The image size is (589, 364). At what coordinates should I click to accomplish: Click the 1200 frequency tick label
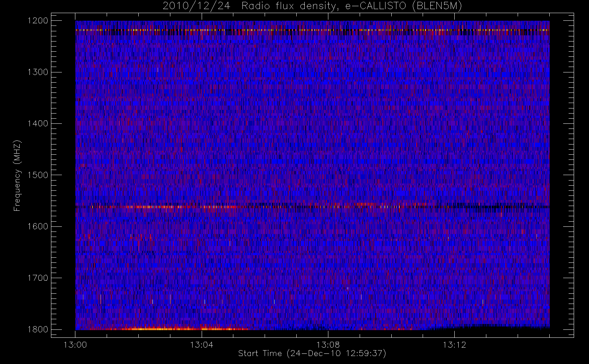[38, 21]
